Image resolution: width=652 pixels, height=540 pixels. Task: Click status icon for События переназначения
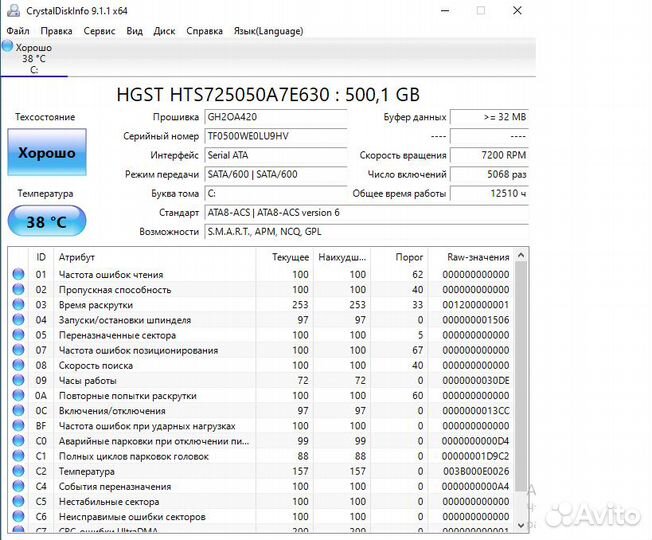coord(18,486)
